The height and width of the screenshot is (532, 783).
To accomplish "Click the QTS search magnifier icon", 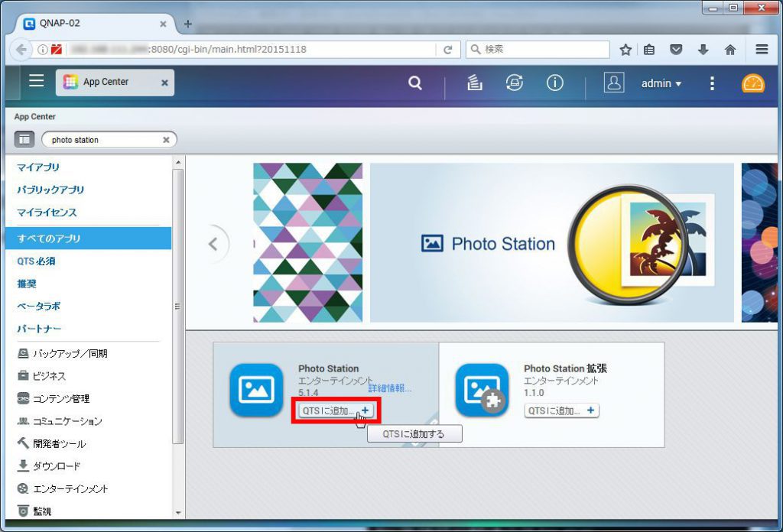I will 415,83.
